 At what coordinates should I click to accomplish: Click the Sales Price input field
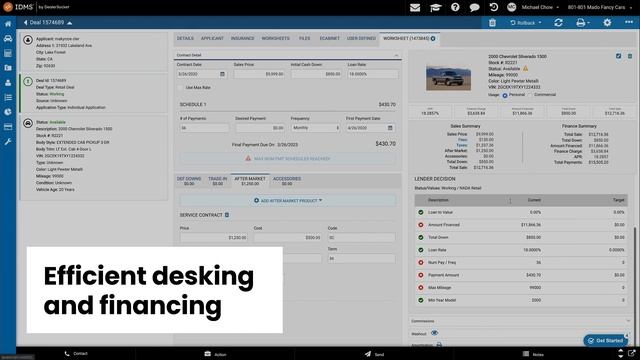pyautogui.click(x=259, y=74)
